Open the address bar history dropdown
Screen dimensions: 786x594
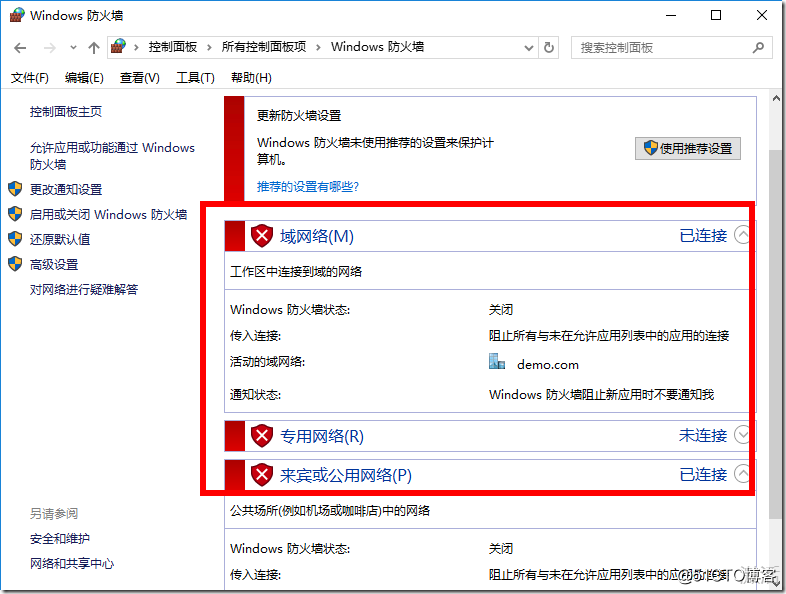coord(528,48)
